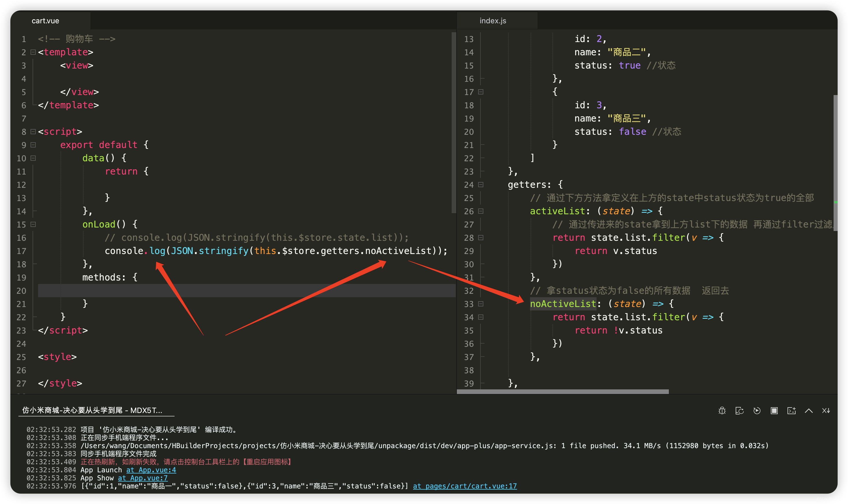Open a new terminal with console icon
This screenshot has width=848, height=504.
[791, 411]
